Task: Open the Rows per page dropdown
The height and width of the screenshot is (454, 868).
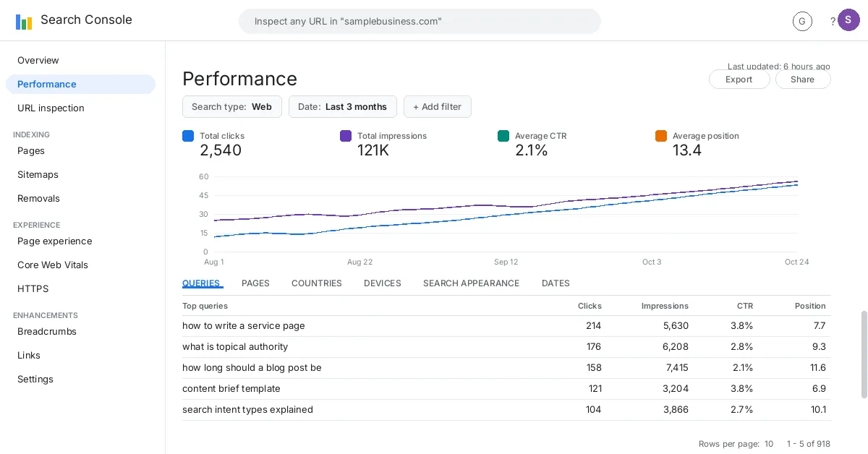Action: coord(736,444)
